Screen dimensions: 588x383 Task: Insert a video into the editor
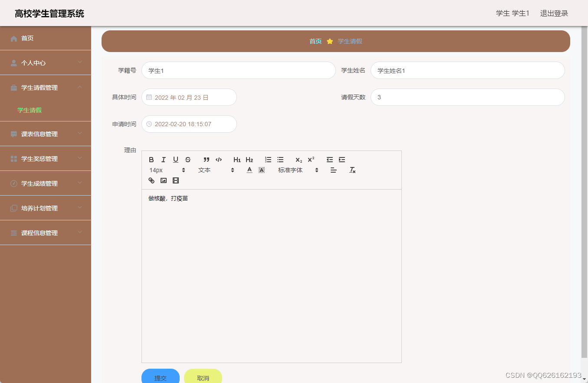click(x=176, y=180)
